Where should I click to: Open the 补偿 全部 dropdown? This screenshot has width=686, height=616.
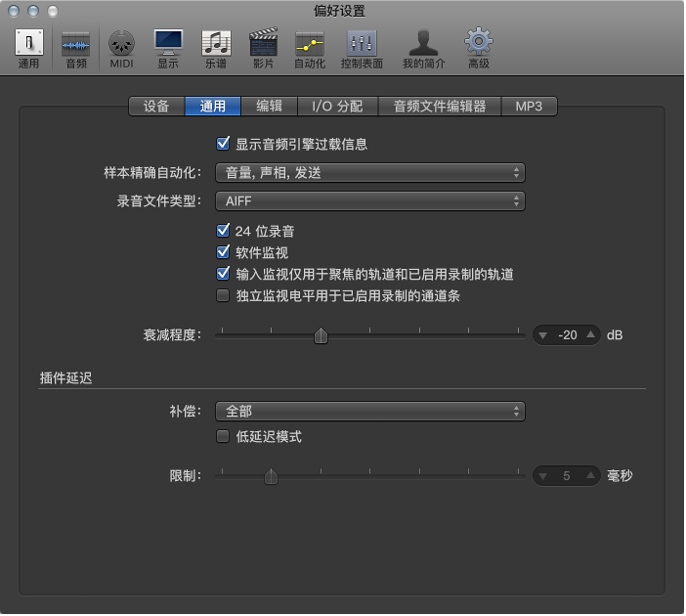pyautogui.click(x=370, y=412)
